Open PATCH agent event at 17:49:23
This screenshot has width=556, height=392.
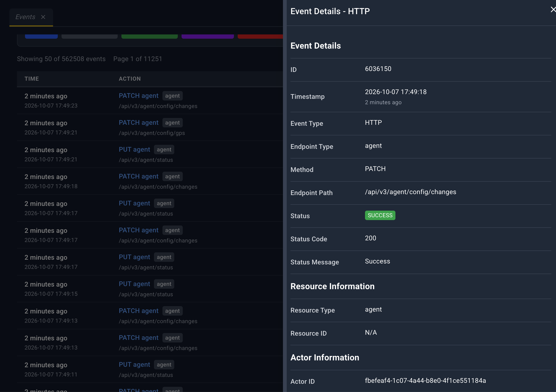click(x=138, y=96)
